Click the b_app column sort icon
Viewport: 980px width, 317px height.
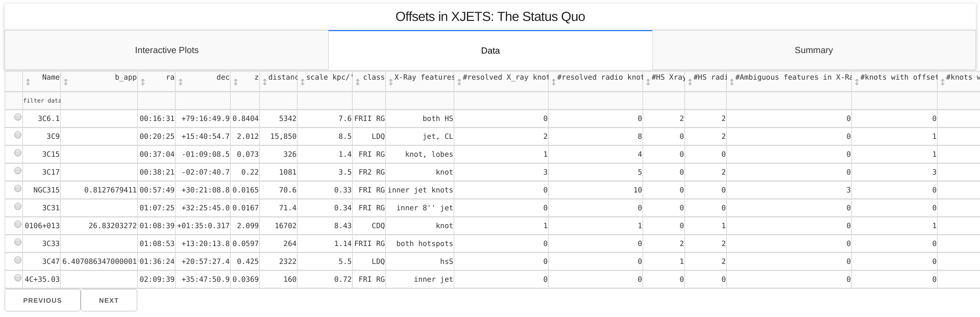pos(66,82)
